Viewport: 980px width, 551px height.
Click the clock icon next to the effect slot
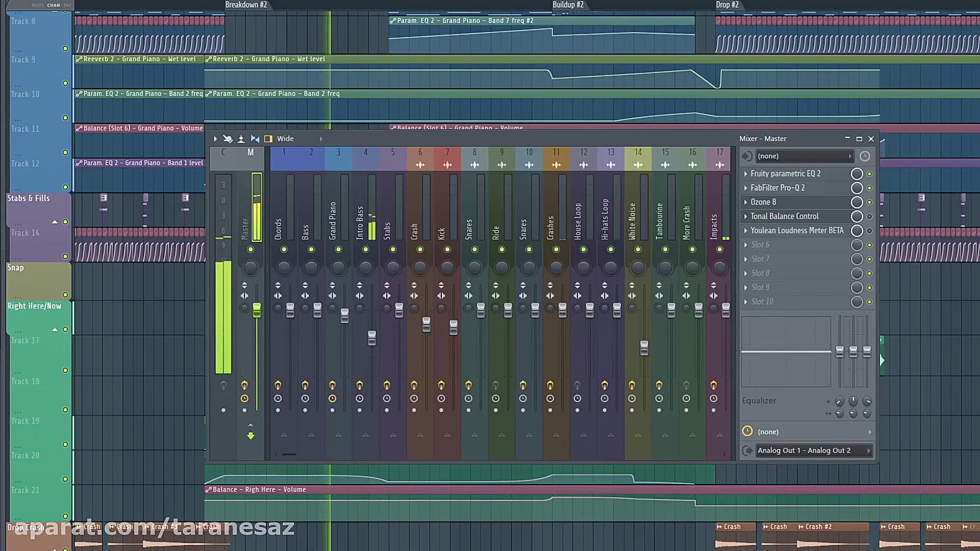point(865,156)
